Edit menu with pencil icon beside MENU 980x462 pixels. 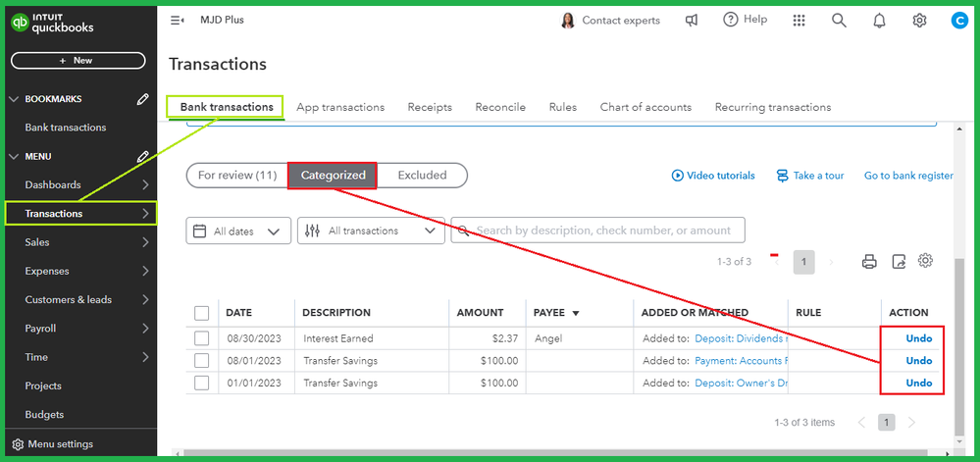143,156
